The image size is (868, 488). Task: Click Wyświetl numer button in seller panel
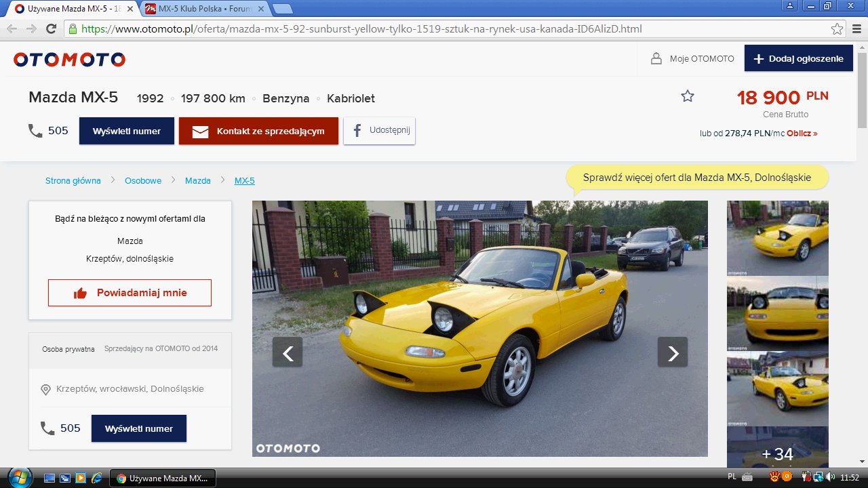139,428
